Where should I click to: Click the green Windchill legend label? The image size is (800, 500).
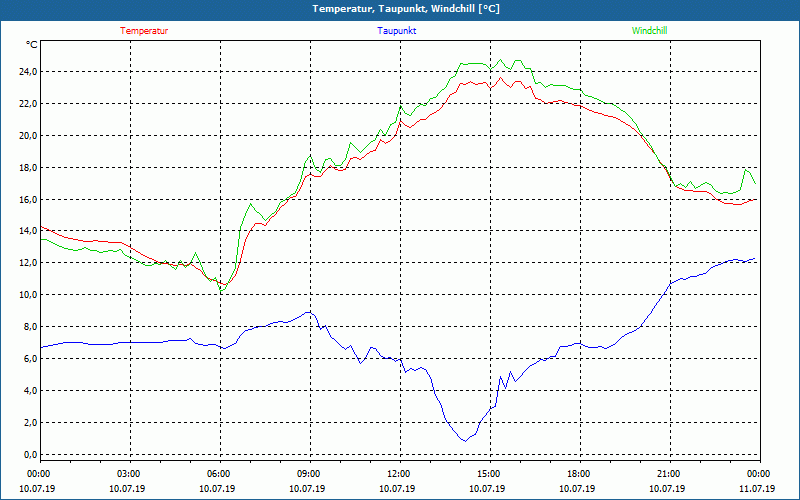[x=649, y=31]
